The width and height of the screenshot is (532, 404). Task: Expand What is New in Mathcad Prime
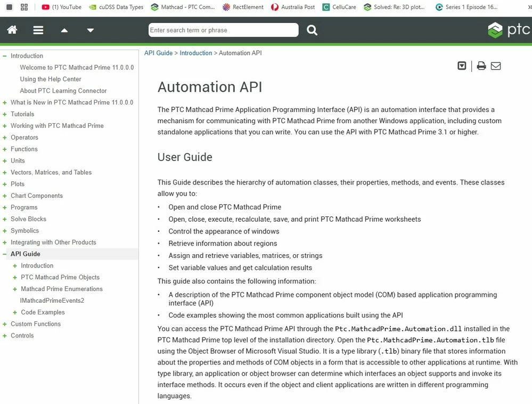(x=4, y=102)
